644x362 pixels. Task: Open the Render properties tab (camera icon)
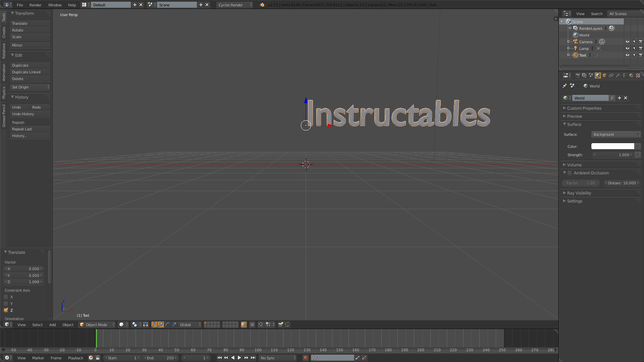(x=578, y=75)
